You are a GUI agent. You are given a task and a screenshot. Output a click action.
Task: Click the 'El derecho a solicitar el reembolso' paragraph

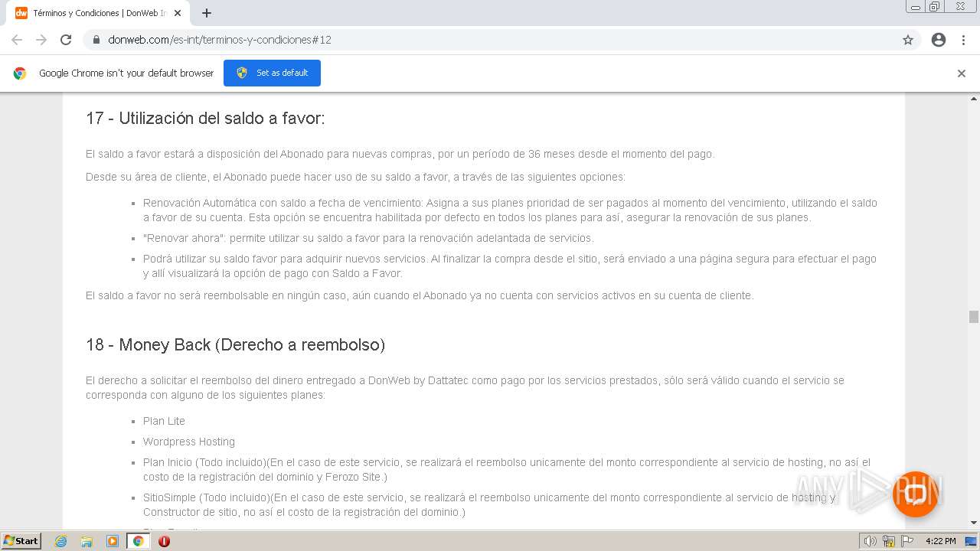pyautogui.click(x=465, y=388)
